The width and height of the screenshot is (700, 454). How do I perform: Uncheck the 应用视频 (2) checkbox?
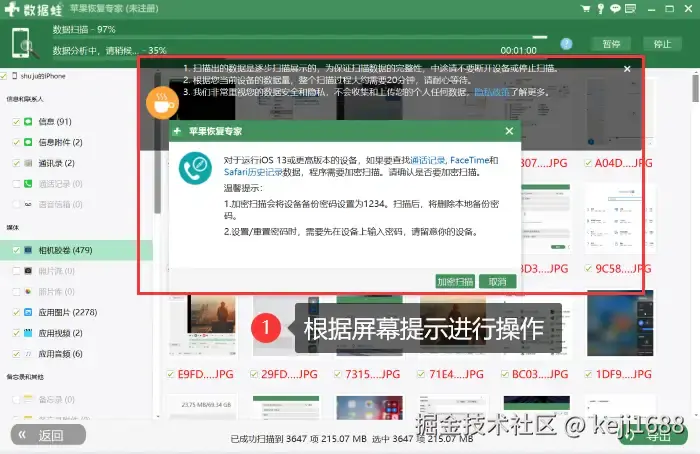pyautogui.click(x=16, y=333)
